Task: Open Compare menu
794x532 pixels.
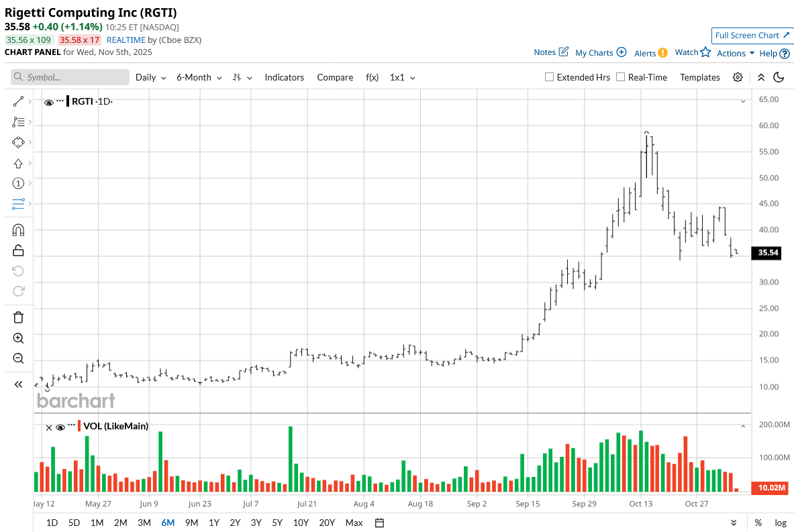Action: pyautogui.click(x=335, y=77)
